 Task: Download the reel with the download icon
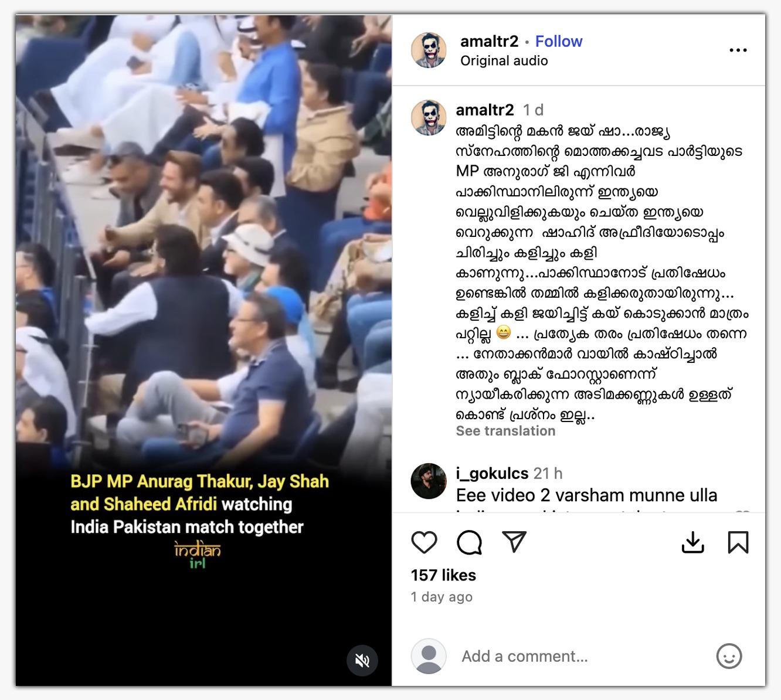(692, 542)
